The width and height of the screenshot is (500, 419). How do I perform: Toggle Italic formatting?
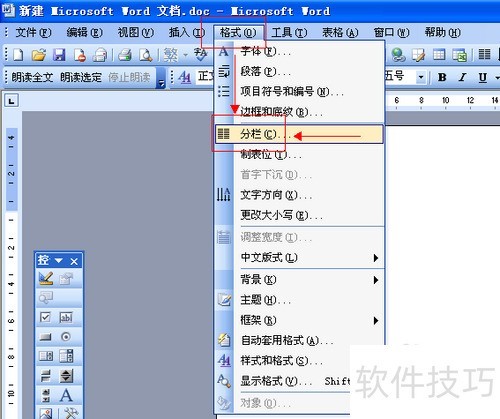(x=462, y=77)
